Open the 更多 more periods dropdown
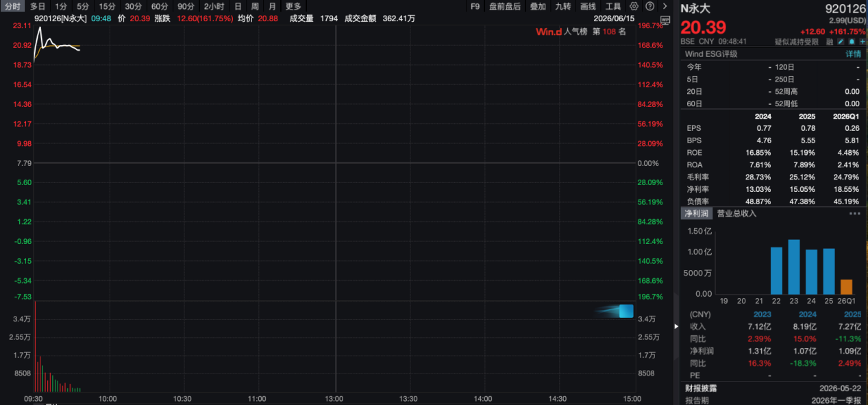Screen dimensions: 868x405 point(293,6)
